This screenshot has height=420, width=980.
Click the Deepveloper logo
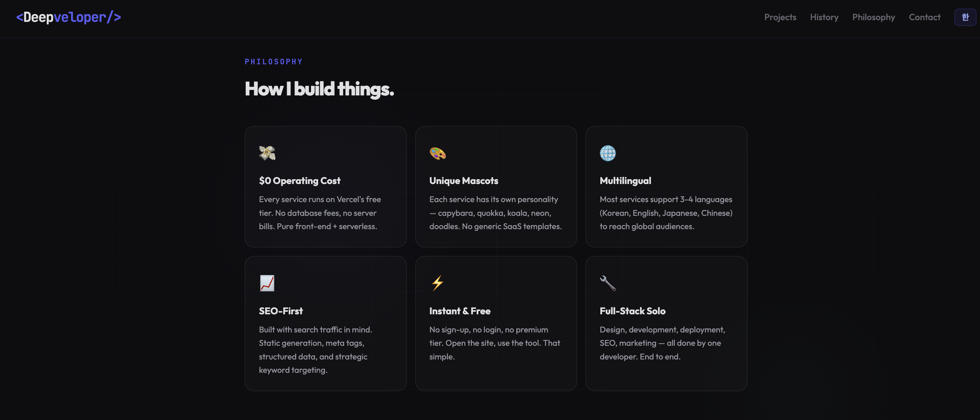click(69, 17)
